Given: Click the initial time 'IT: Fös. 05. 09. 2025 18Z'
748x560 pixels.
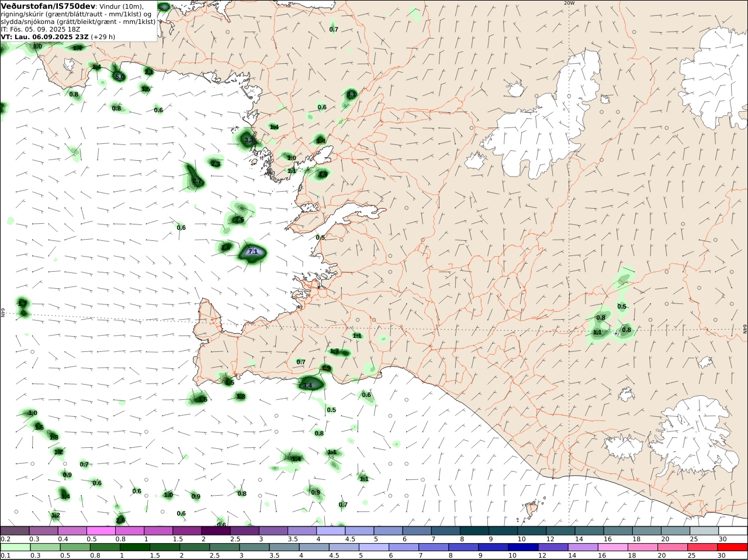Looking at the screenshot, I should coord(40,29).
